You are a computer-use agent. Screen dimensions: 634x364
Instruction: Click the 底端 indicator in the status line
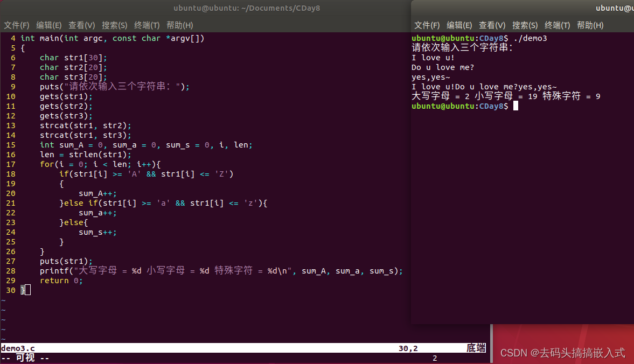[x=476, y=348]
